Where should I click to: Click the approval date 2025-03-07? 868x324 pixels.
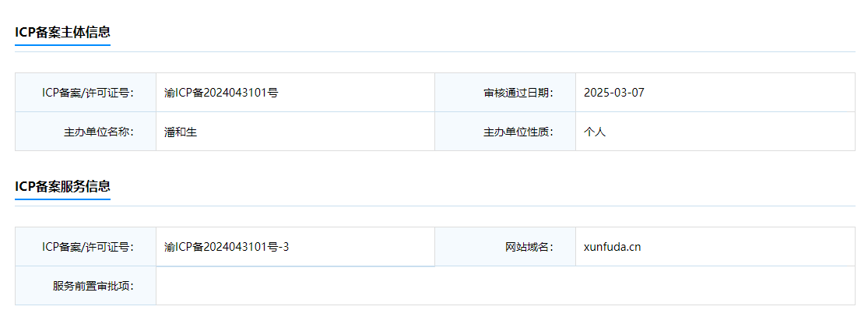[x=614, y=93]
